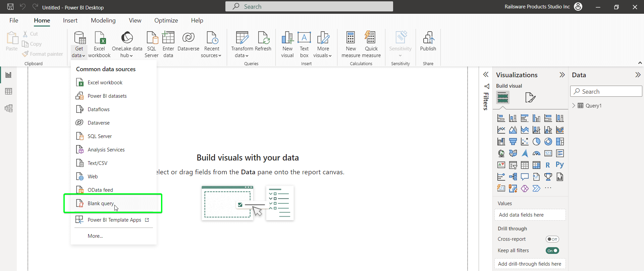The width and height of the screenshot is (644, 271).
Task: Open the Power BI Template Apps link
Action: (113, 220)
